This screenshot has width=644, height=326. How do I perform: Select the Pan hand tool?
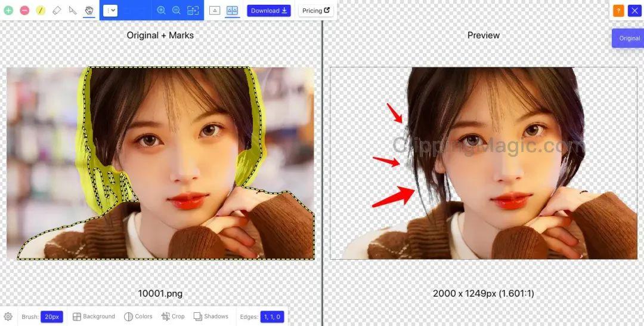click(x=89, y=11)
